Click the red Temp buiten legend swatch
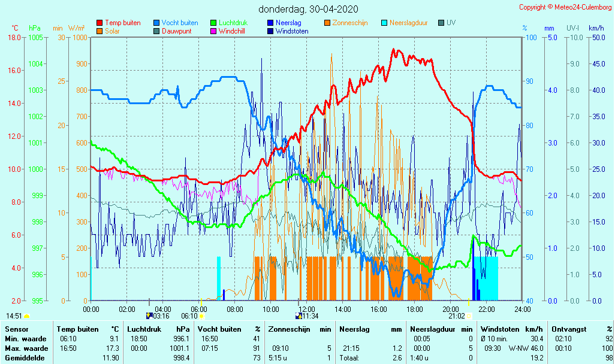The height and width of the screenshot is (364, 615). point(100,23)
